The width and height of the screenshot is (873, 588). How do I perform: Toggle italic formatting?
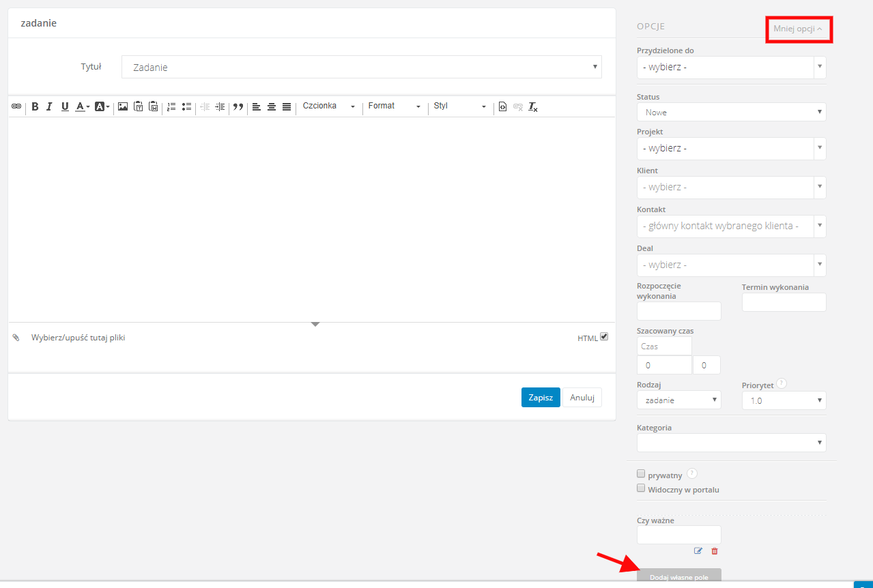48,106
